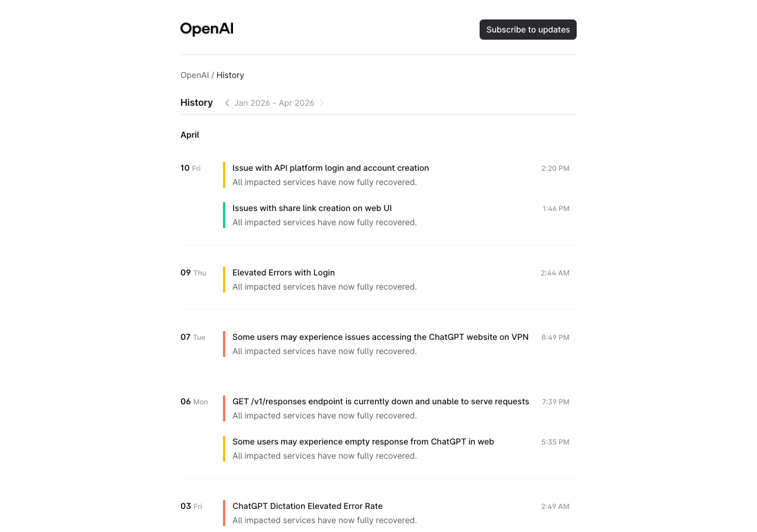Select History in the breadcrumb trail

click(230, 74)
